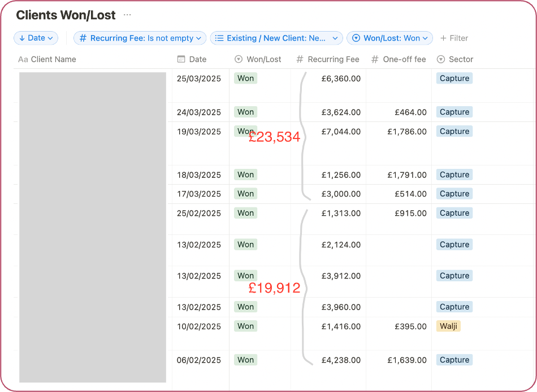Click Capture tag in 25/02/2025 row
Screen dimensions: 537x392
tap(454, 213)
